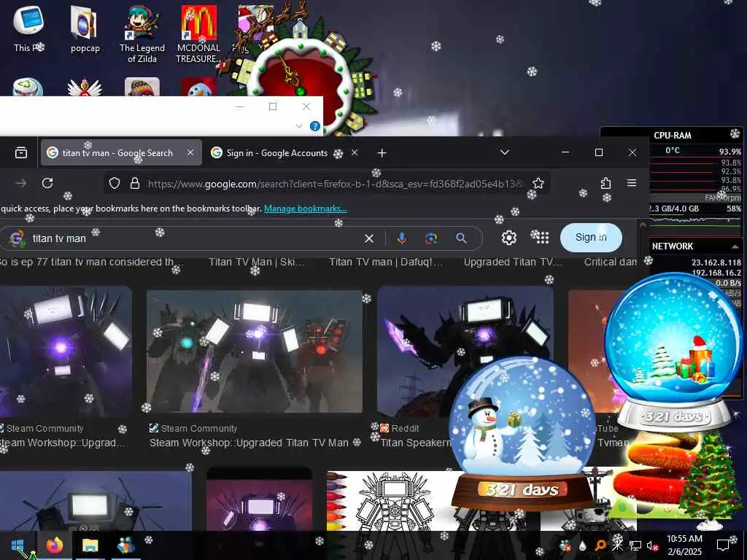Open network status tray icon
The width and height of the screenshot is (747, 560).
635,545
